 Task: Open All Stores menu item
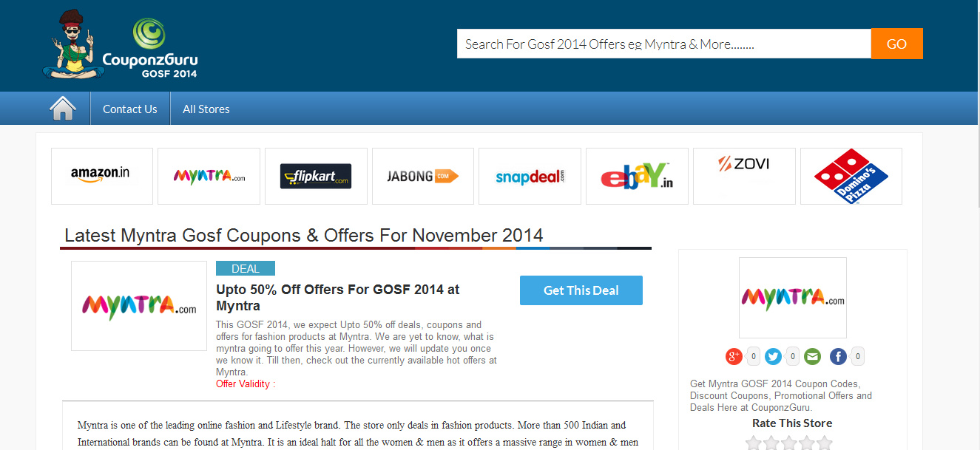[x=206, y=109]
